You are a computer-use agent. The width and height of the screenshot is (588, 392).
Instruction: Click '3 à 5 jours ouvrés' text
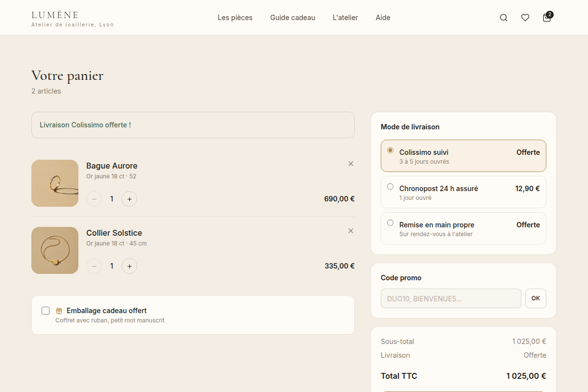(x=424, y=162)
